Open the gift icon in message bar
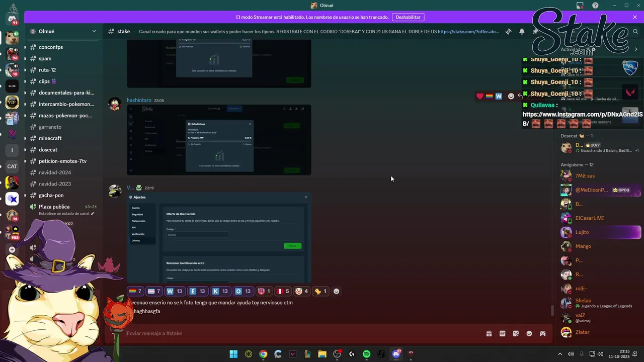Image resolution: width=644 pixels, height=362 pixels. point(489,333)
